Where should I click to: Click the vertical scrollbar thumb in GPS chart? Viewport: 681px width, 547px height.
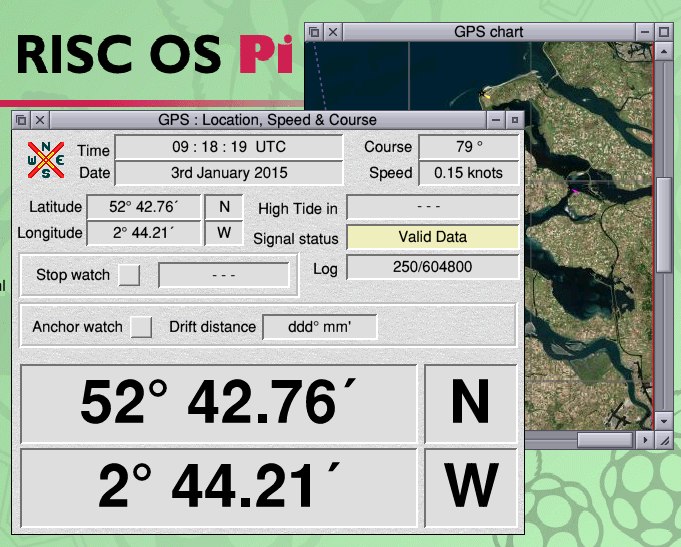click(664, 225)
